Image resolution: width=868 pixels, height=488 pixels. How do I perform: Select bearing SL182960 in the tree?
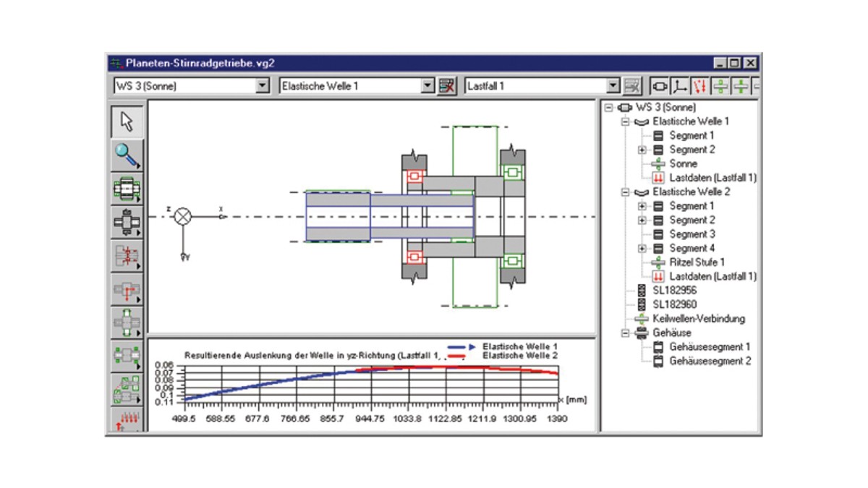pyautogui.click(x=674, y=304)
